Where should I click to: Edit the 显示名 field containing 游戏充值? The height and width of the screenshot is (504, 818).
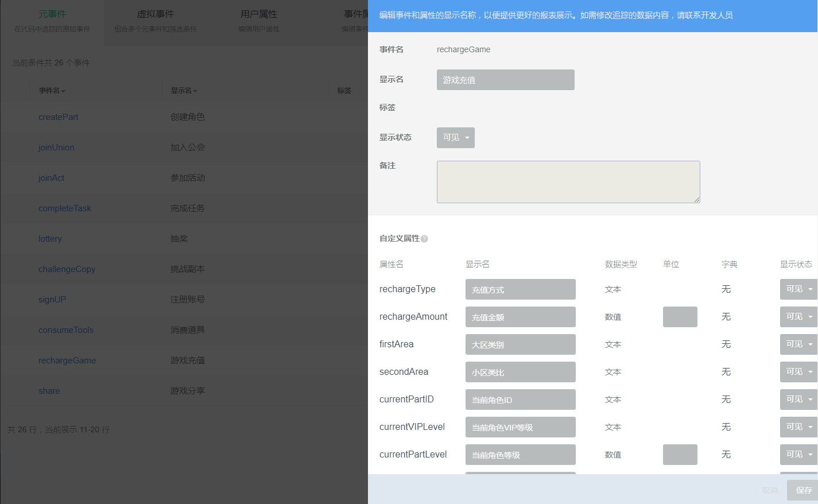[x=506, y=80]
